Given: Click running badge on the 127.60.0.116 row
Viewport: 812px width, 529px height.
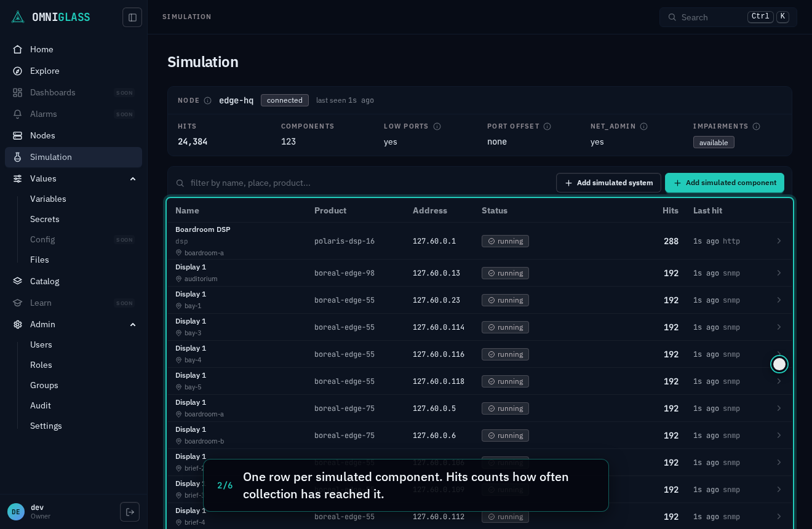Looking at the screenshot, I should [505, 354].
